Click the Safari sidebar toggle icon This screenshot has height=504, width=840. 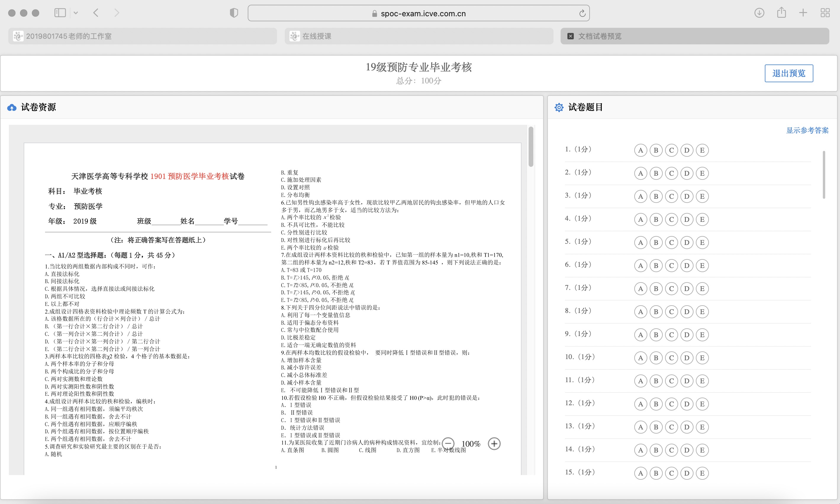point(60,13)
